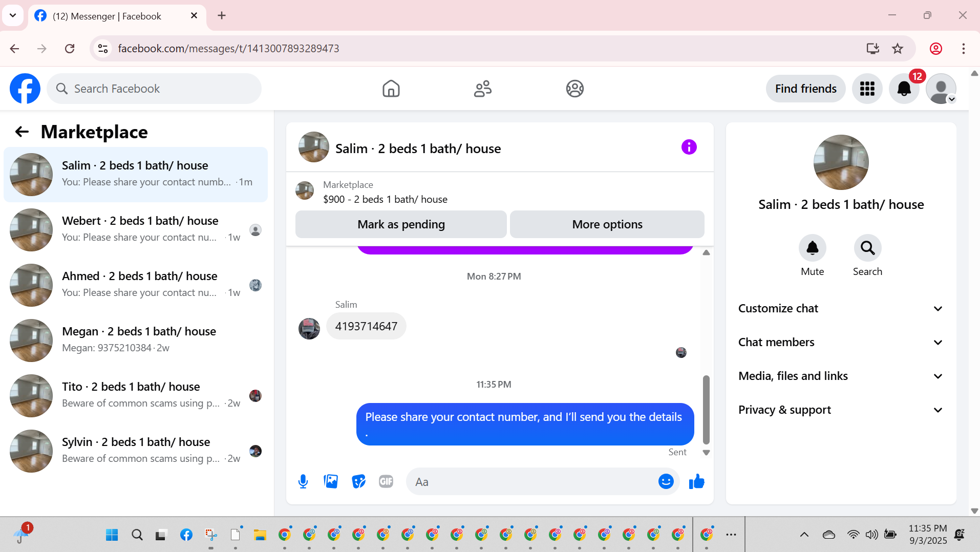Open a new browser tab

(x=222, y=15)
